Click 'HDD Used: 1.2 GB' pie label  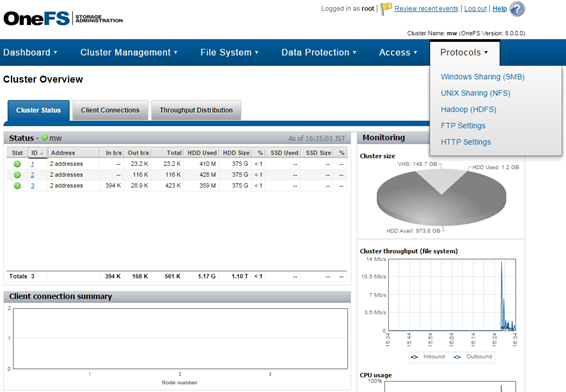[x=496, y=167]
